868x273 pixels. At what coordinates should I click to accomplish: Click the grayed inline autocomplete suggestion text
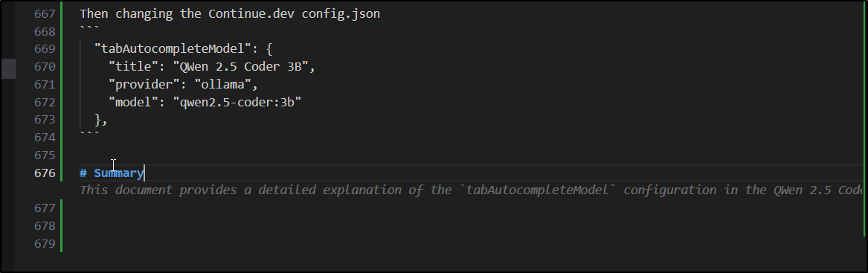tap(473, 190)
